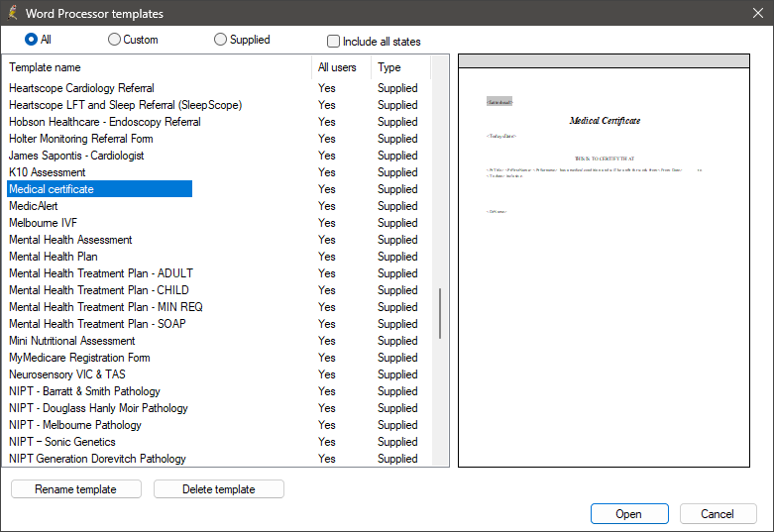Image resolution: width=774 pixels, height=532 pixels.
Task: Select Holter Monitoring Referral Form
Action: coord(81,138)
